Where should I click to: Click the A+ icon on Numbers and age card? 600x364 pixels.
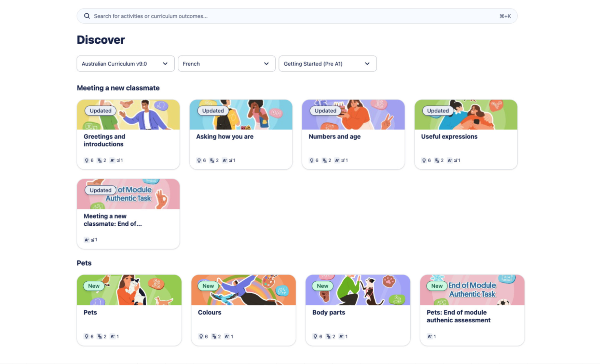click(337, 160)
